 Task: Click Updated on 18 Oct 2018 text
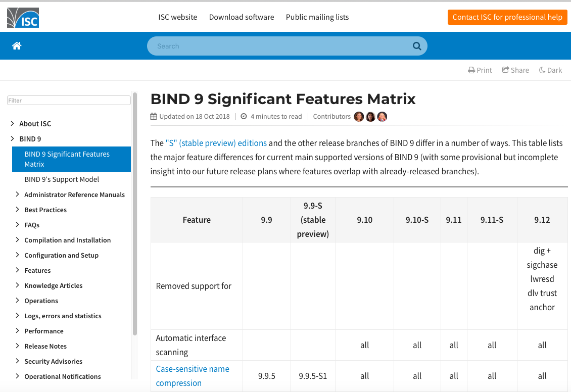[195, 117]
